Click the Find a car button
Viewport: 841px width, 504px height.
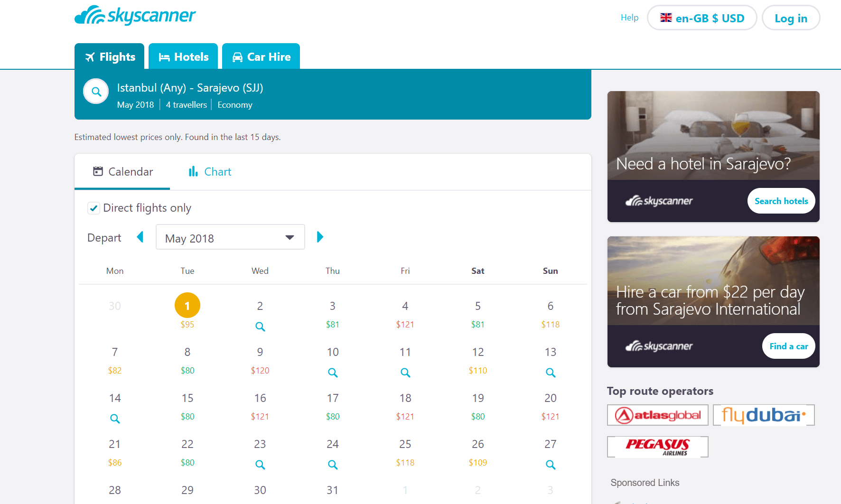[x=789, y=346]
